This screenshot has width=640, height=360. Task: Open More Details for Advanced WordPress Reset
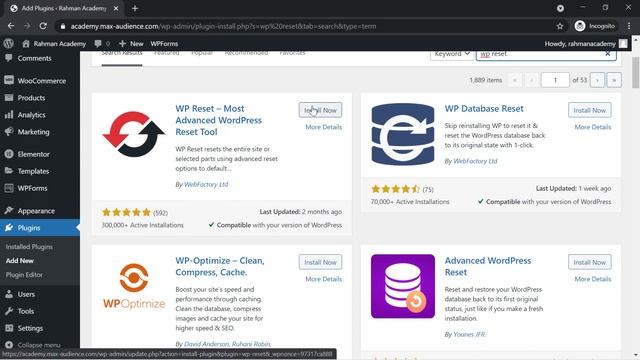(593, 279)
